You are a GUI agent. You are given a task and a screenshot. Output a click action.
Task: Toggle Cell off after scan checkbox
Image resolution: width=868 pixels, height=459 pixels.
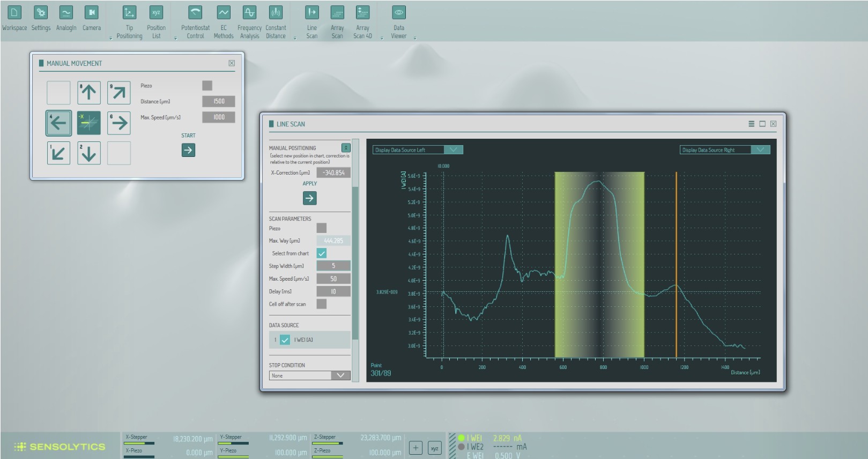pyautogui.click(x=322, y=304)
